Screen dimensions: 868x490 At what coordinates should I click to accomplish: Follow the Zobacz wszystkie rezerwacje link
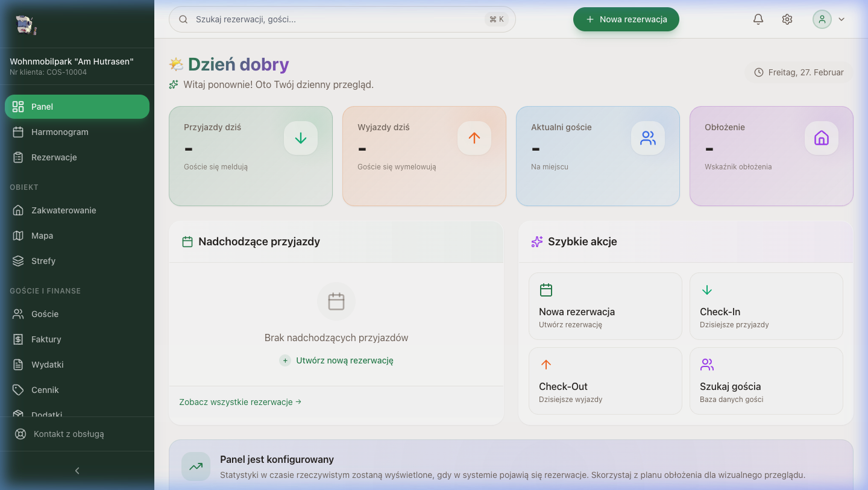240,402
